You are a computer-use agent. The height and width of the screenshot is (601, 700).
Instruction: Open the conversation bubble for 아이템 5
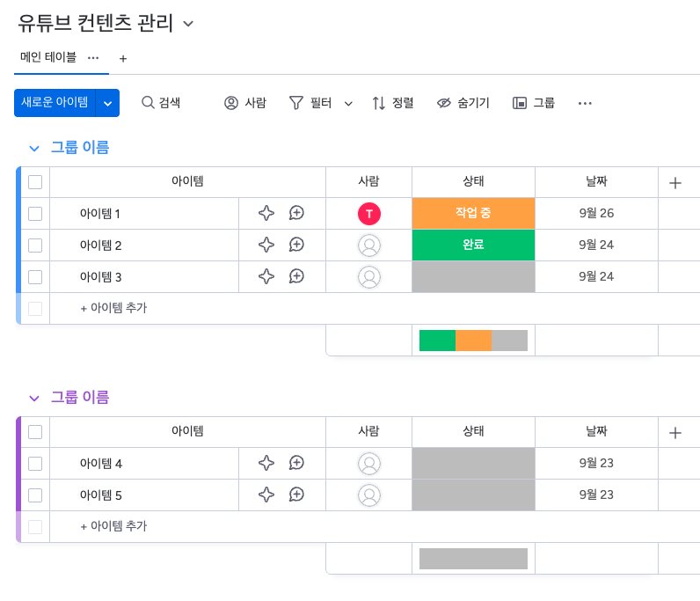coord(297,495)
